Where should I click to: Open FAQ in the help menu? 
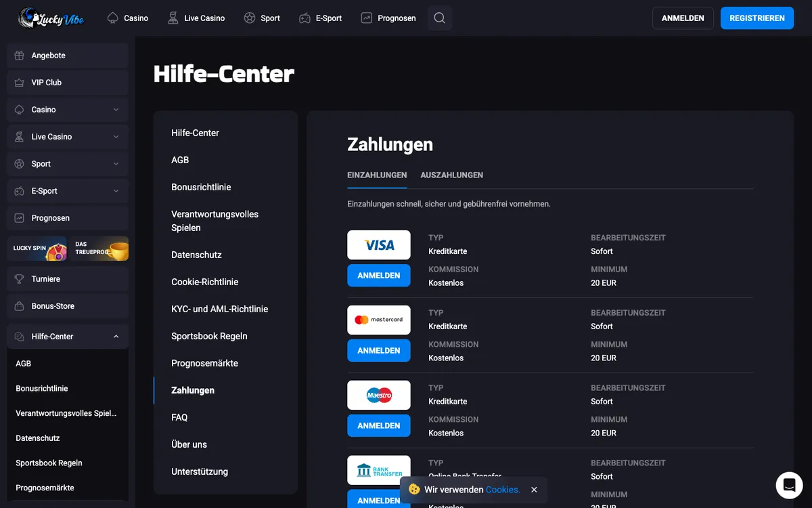(179, 417)
